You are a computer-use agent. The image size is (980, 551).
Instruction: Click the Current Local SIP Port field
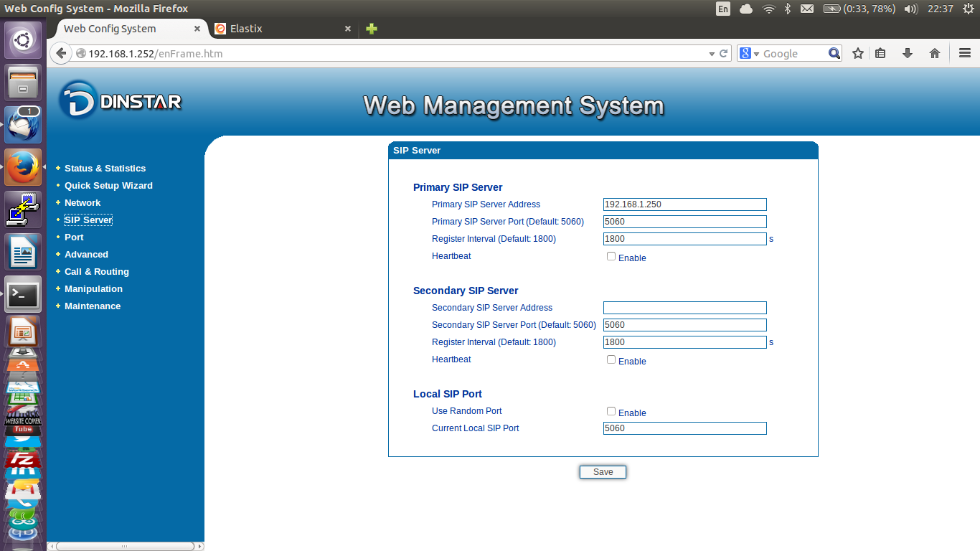click(x=685, y=428)
